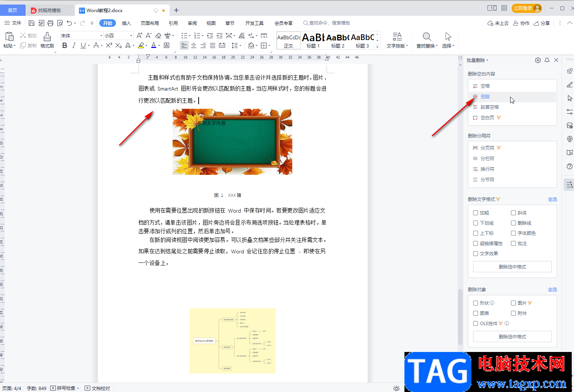The width and height of the screenshot is (574, 392).
Task: Click 全选 link for text format
Action: (552, 199)
